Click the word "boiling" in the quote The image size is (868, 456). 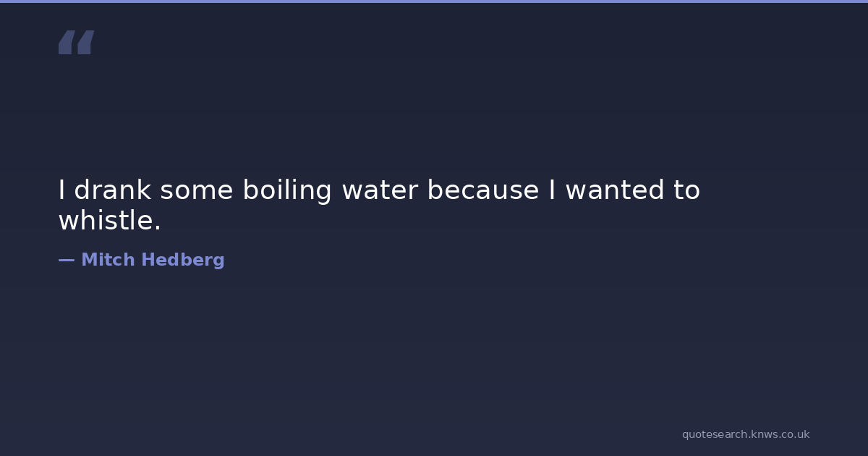point(286,190)
